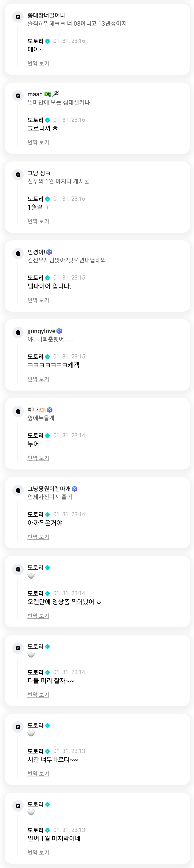Click the badge icon next to 민경이!
Screen dimensions: 194x868
click(49, 252)
